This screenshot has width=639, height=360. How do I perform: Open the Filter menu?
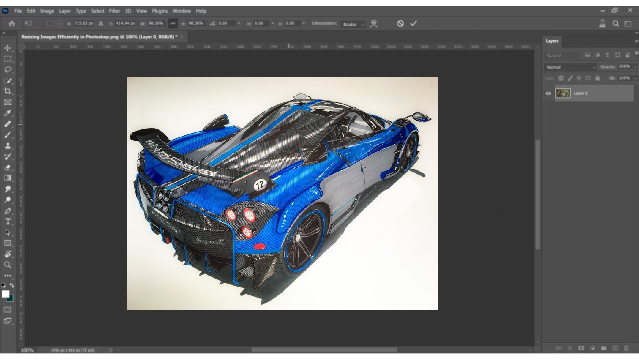[x=115, y=11]
